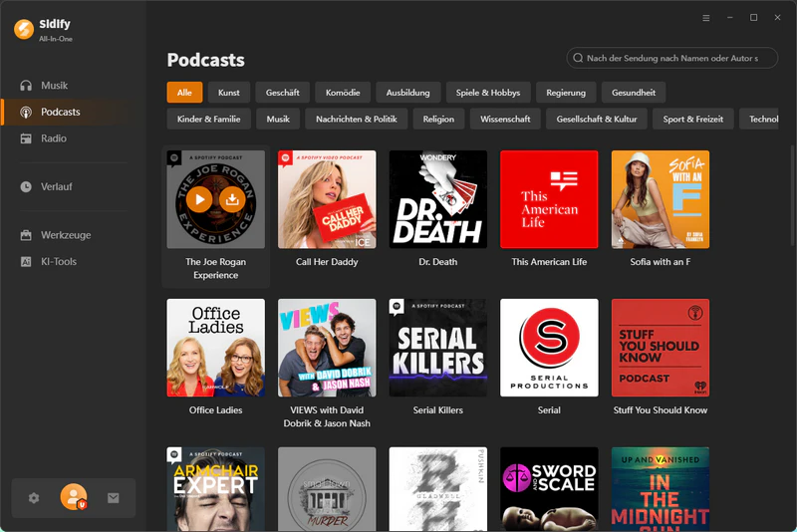Filter podcasts by Kinder & Familie
The image size is (797, 532).
(209, 119)
